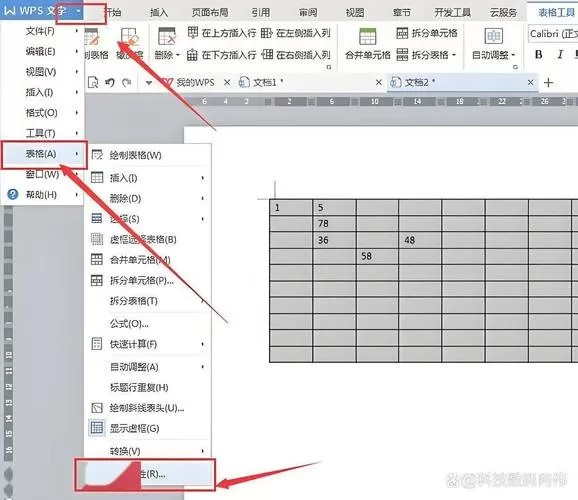
Task: Open the 帮助(H) menu
Action: pos(42,195)
